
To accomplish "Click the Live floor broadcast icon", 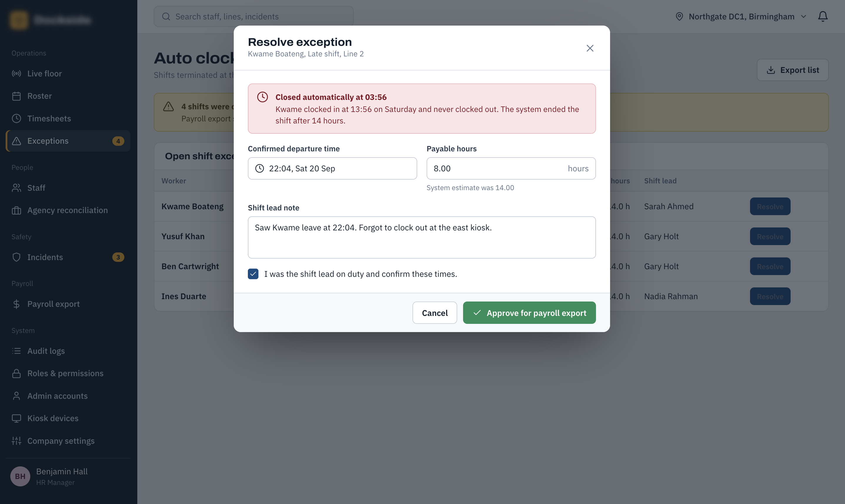I will [16, 73].
